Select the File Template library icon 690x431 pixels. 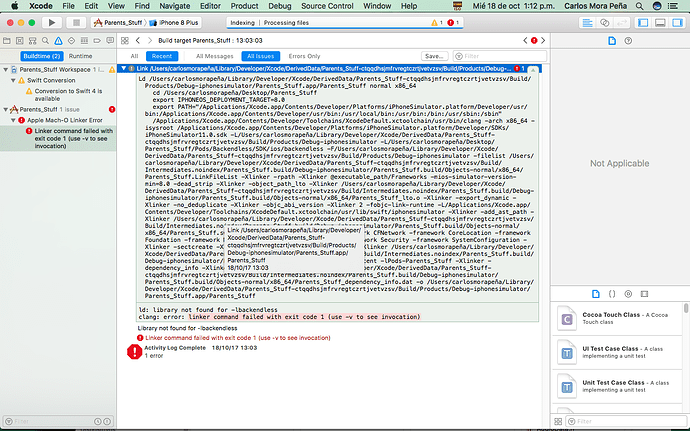[595, 294]
